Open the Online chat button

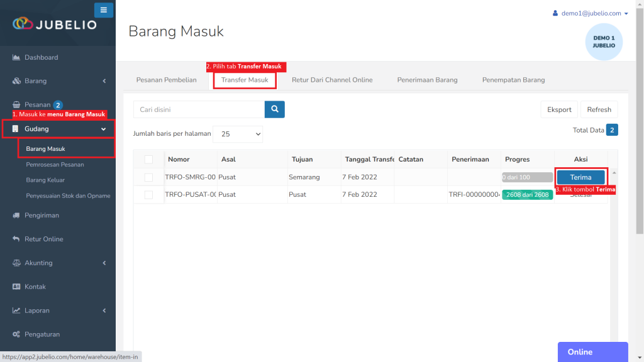click(592, 352)
